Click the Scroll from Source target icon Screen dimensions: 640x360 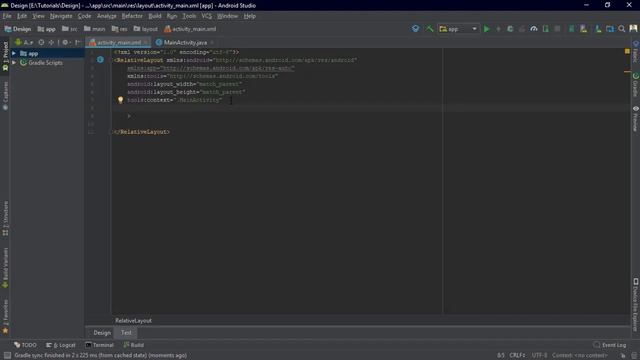click(41, 42)
